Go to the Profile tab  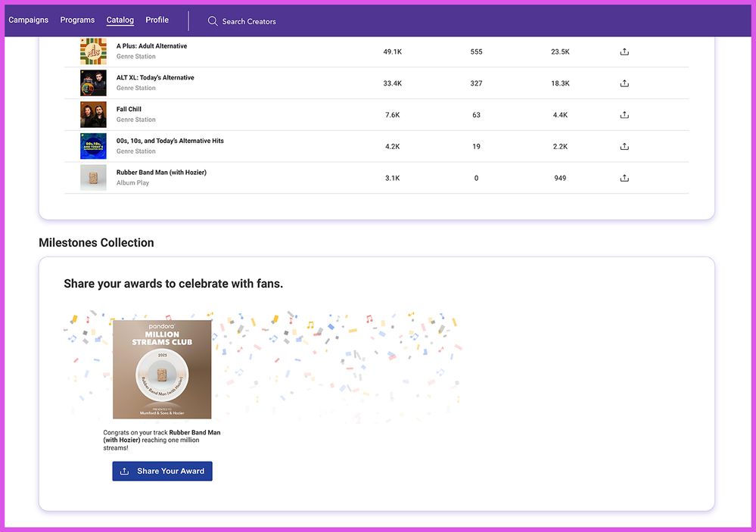pos(157,20)
